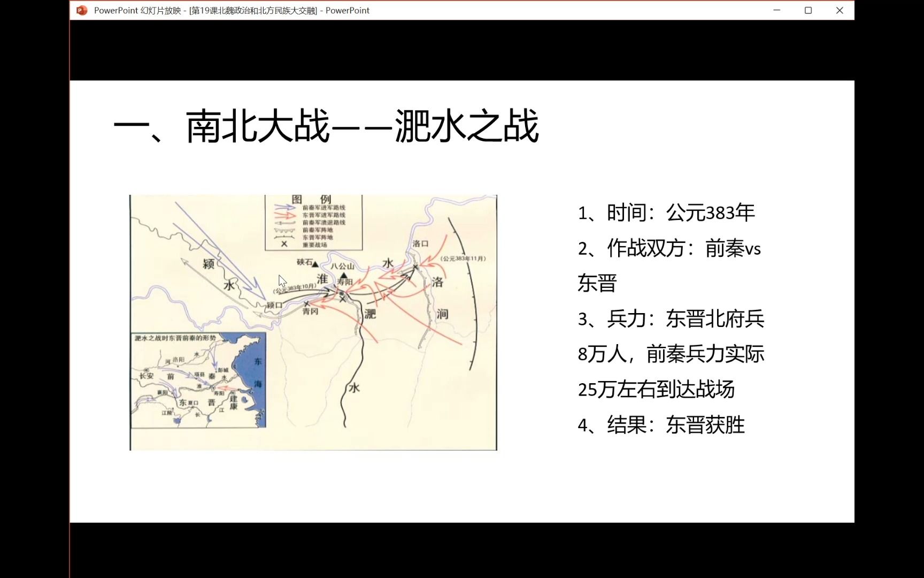This screenshot has width=924, height=578.
Task: Click the 洛口 label on the map
Action: [420, 244]
